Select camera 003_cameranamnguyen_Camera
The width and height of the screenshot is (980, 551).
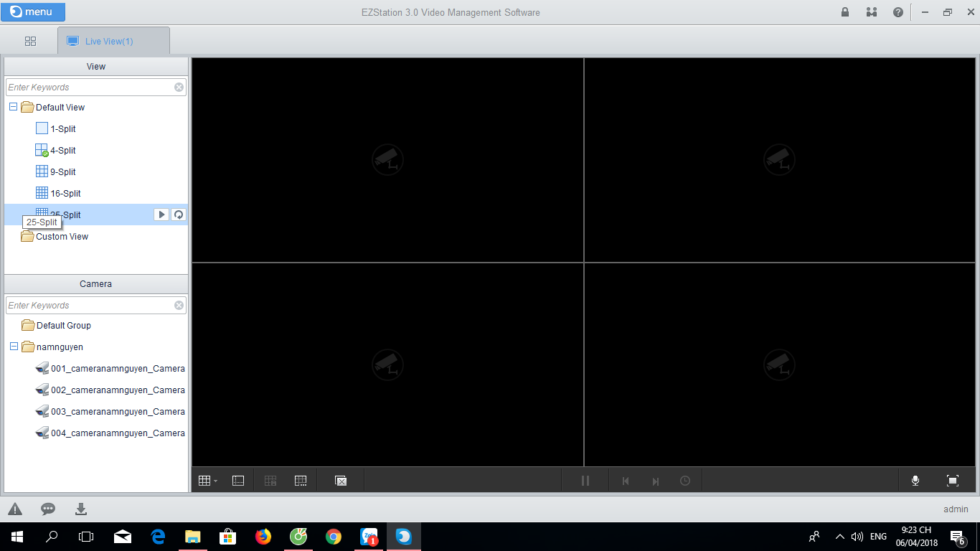click(117, 412)
